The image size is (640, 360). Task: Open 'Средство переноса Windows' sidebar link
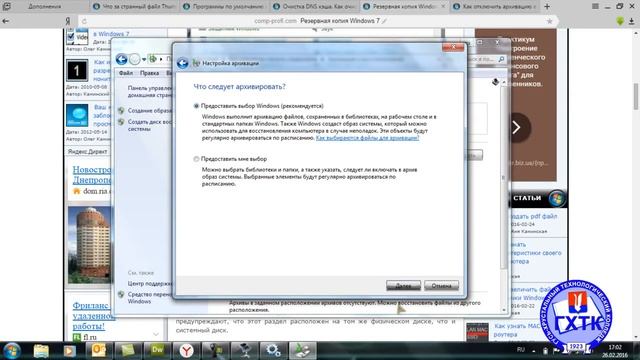click(x=149, y=298)
